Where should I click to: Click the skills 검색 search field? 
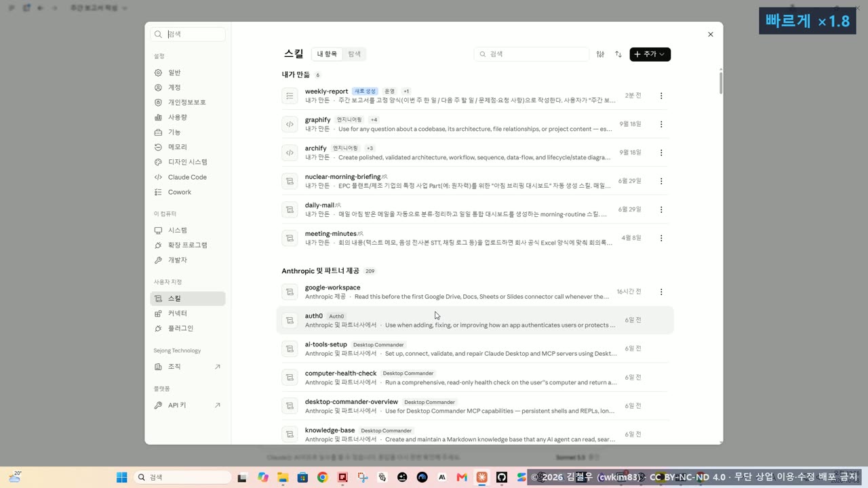(x=532, y=54)
